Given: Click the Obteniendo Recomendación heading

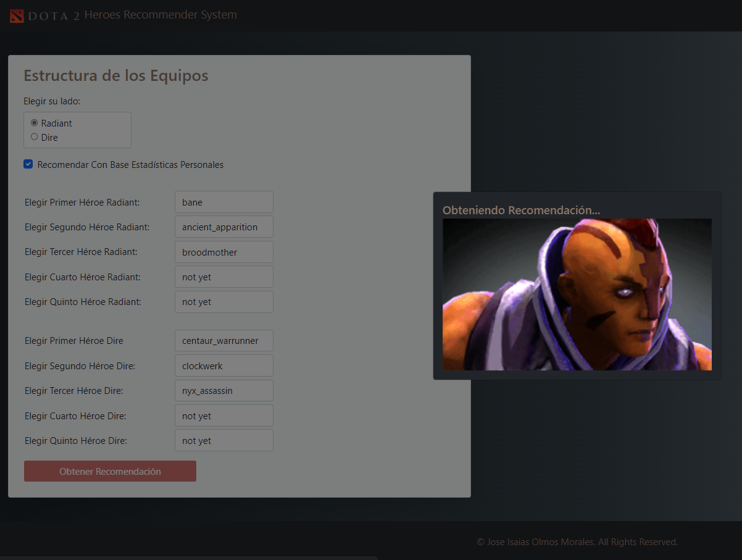Looking at the screenshot, I should coord(521,211).
